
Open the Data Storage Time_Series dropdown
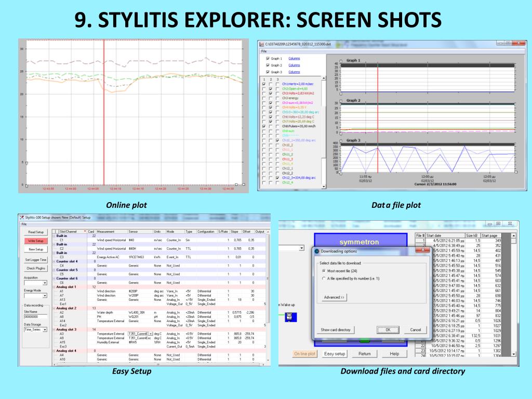(36, 329)
